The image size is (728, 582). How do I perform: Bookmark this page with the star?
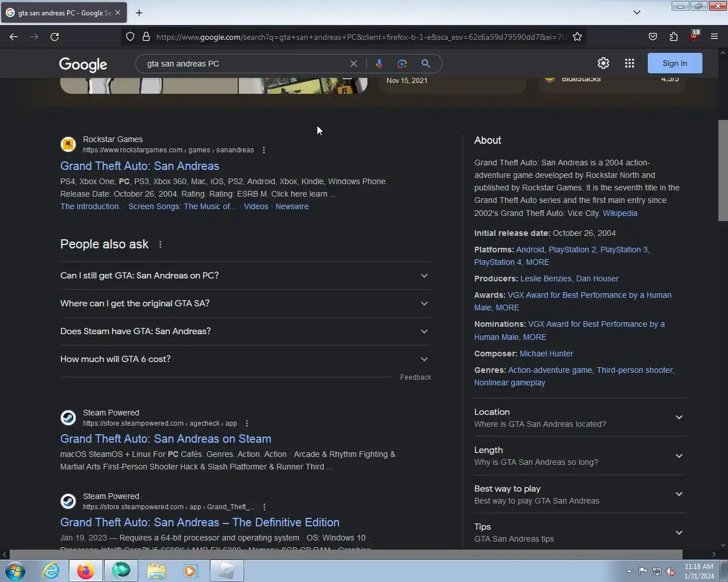tap(577, 36)
